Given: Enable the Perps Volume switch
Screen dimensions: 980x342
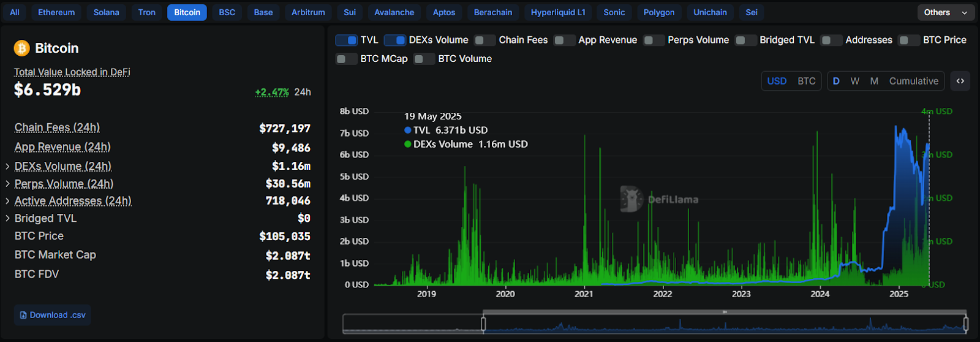Looking at the screenshot, I should click(x=654, y=40).
